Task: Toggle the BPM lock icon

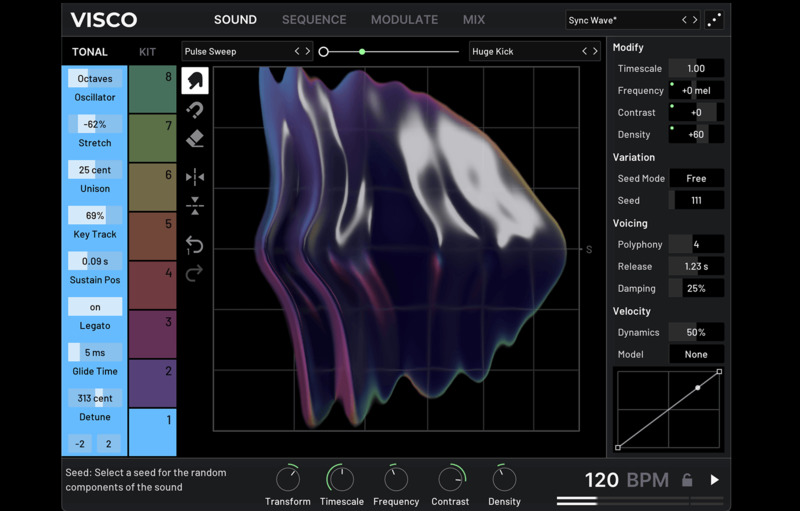Action: pyautogui.click(x=687, y=480)
